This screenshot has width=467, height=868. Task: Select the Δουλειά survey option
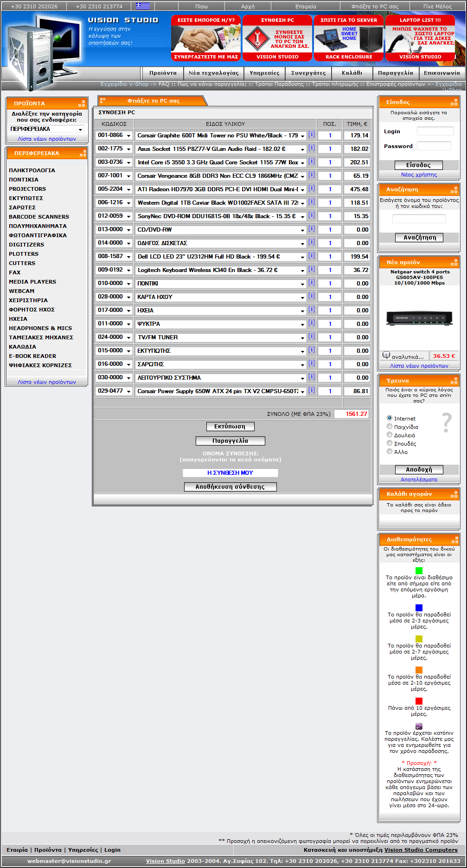[390, 434]
